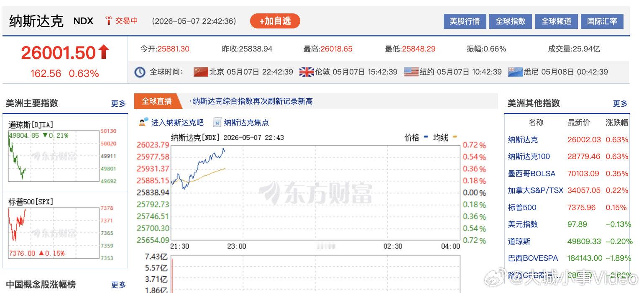Open 纳斯达克 in the 美洲其他指数 list
644x293 pixels.
(x=523, y=140)
